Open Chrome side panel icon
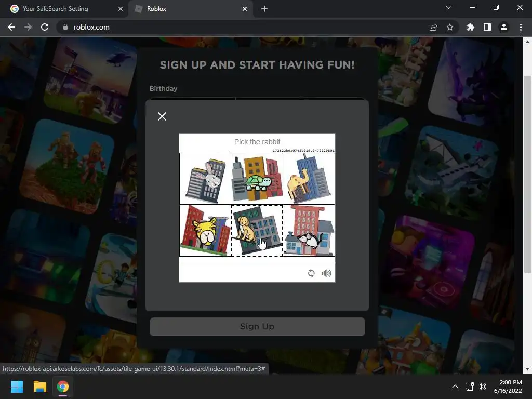This screenshot has width=532, height=399. (487, 27)
